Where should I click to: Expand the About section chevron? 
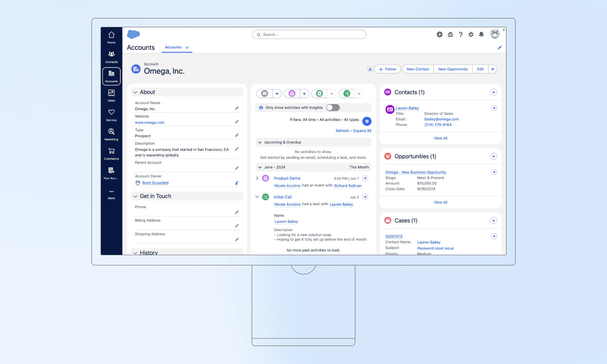click(x=135, y=92)
